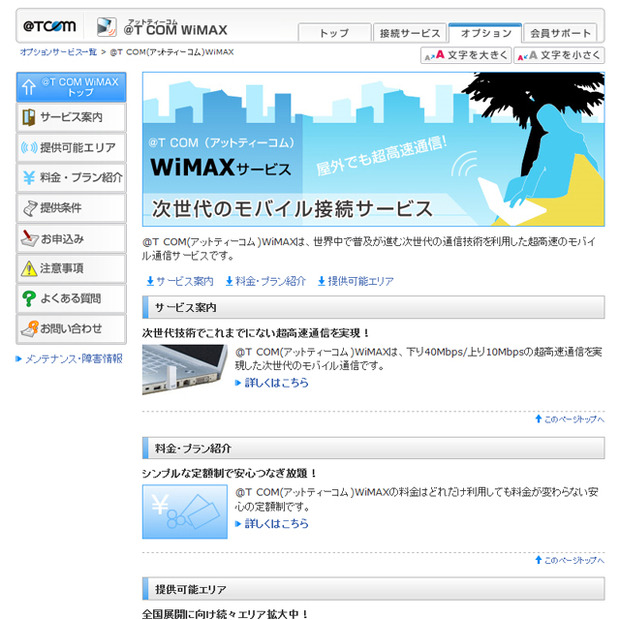Click the enlarge-text A icon
620x620 pixels.
(435, 55)
